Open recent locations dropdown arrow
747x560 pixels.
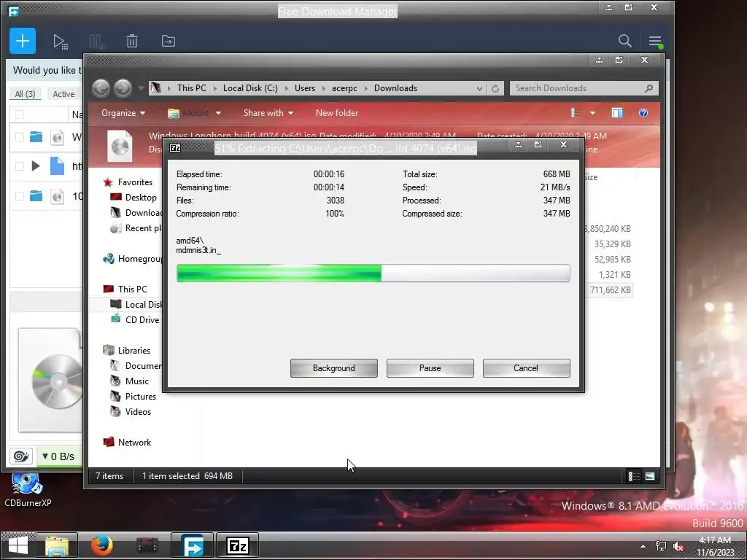point(141,88)
